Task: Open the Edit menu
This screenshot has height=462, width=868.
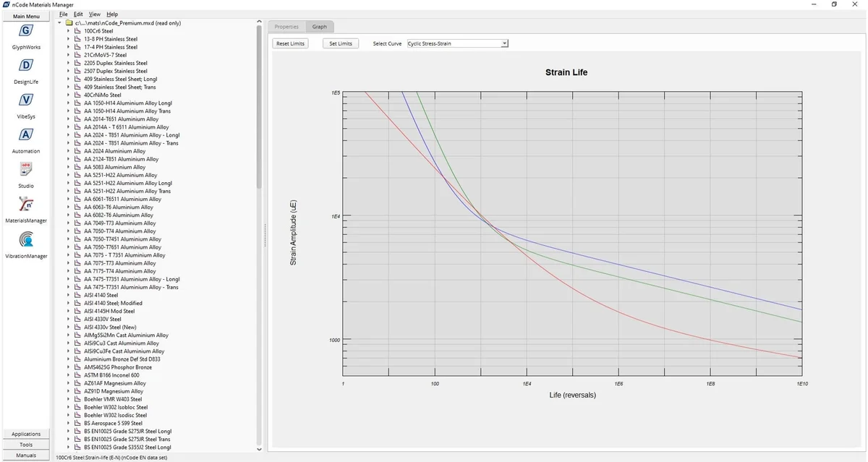Action: pyautogui.click(x=78, y=14)
